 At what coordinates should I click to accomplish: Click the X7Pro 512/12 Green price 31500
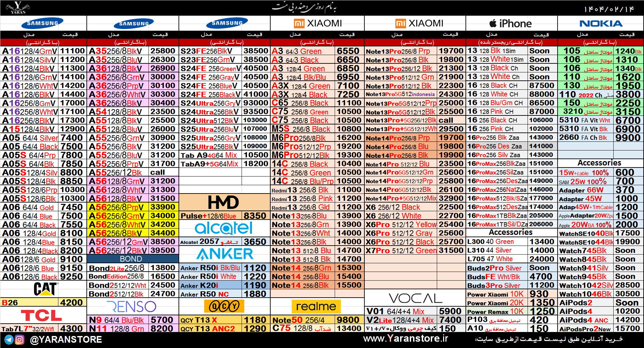click(451, 250)
